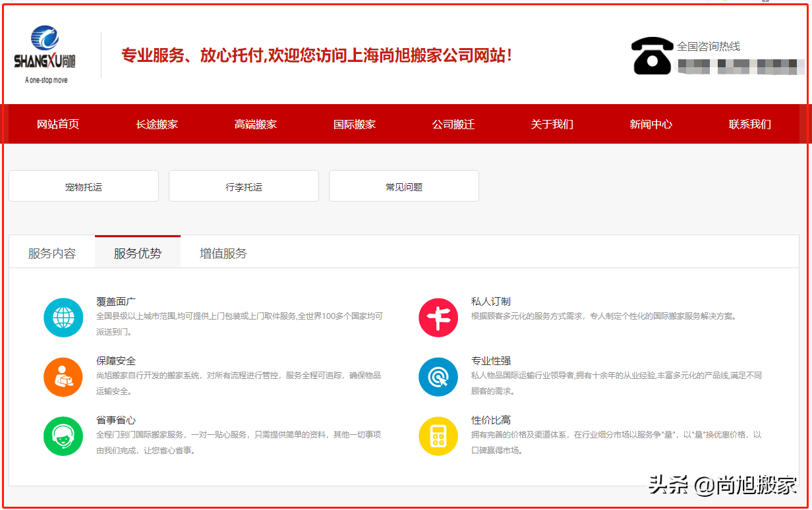Click the 行李托运 button
This screenshot has width=812, height=510.
pyautogui.click(x=244, y=186)
